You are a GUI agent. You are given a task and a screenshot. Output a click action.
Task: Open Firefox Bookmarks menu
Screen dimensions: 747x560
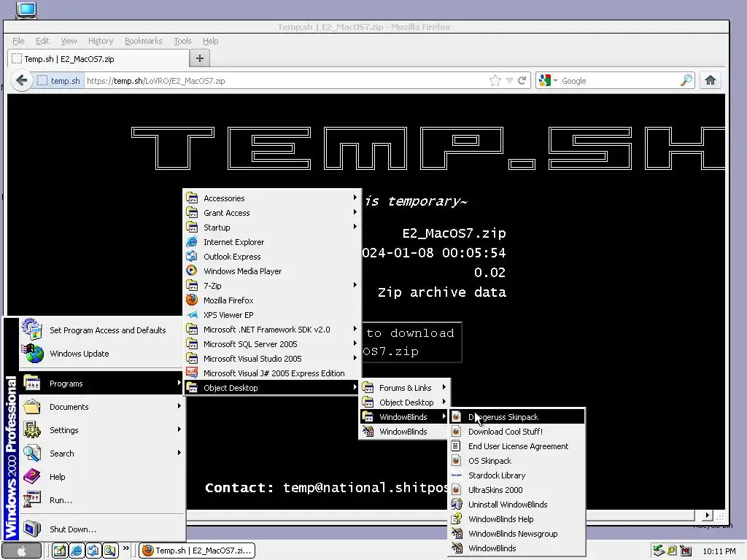pos(144,41)
